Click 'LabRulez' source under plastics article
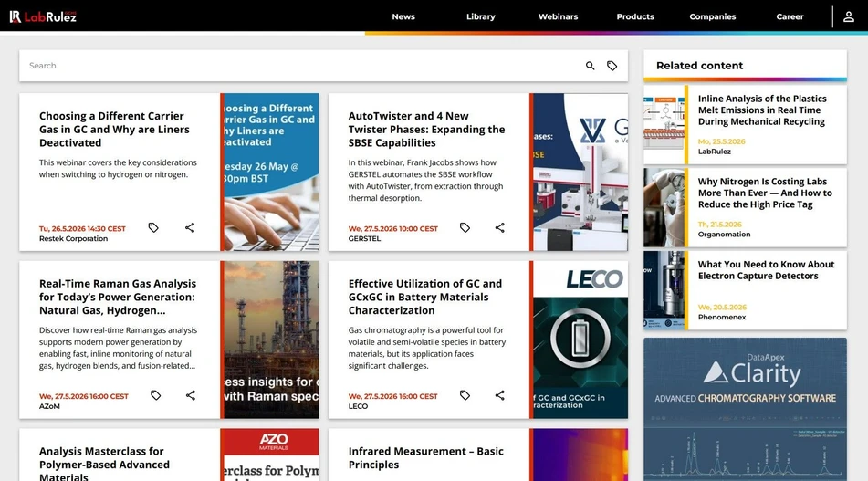The image size is (868, 481). 714,152
